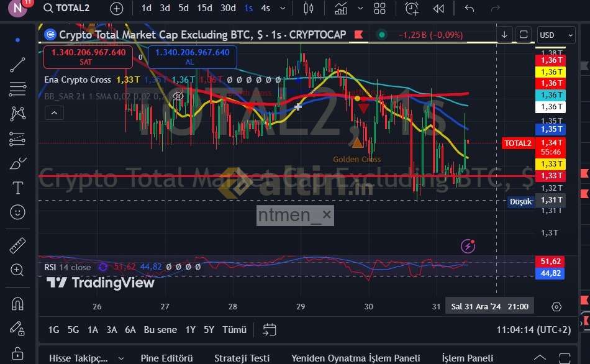Select the 15d interval
Image resolution: width=590 pixels, height=364 pixels.
pyautogui.click(x=204, y=8)
